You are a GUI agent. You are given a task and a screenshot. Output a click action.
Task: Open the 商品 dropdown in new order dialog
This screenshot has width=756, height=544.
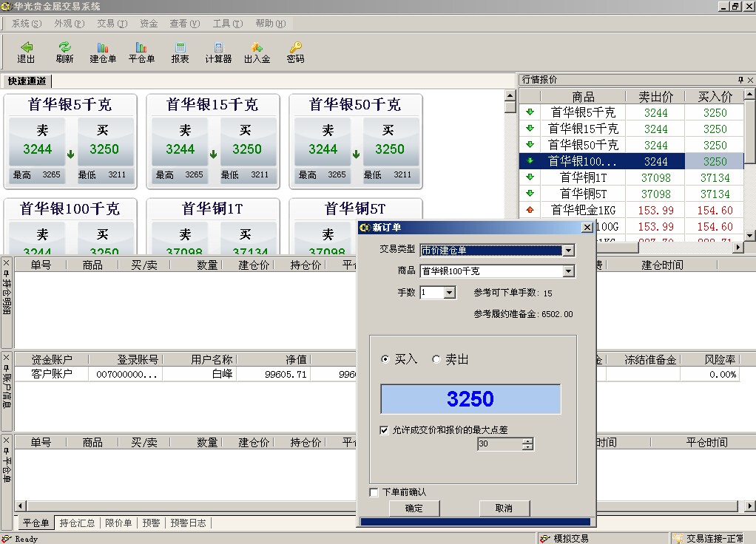568,271
